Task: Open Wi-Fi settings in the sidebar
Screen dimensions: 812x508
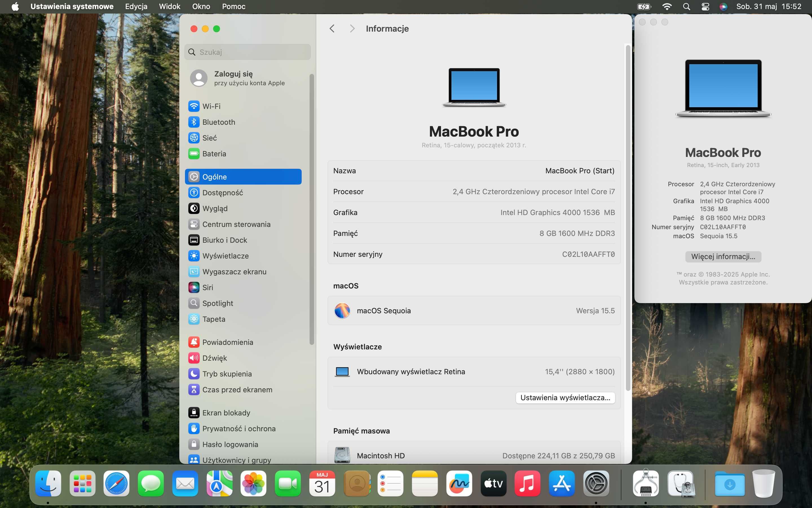Action: (x=243, y=106)
